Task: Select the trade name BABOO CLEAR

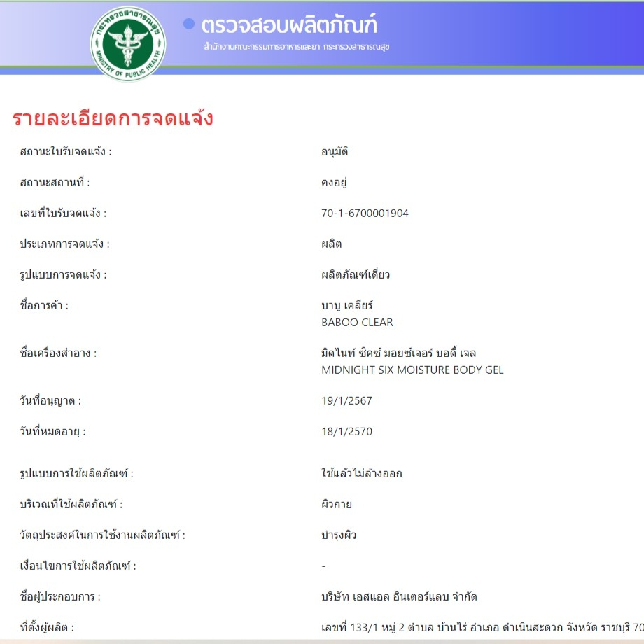Action: pos(357,323)
